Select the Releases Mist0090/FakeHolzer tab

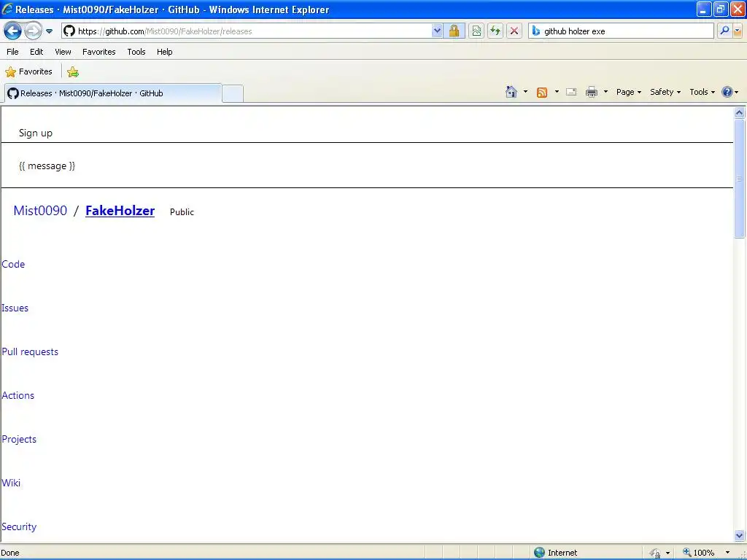[x=113, y=93]
